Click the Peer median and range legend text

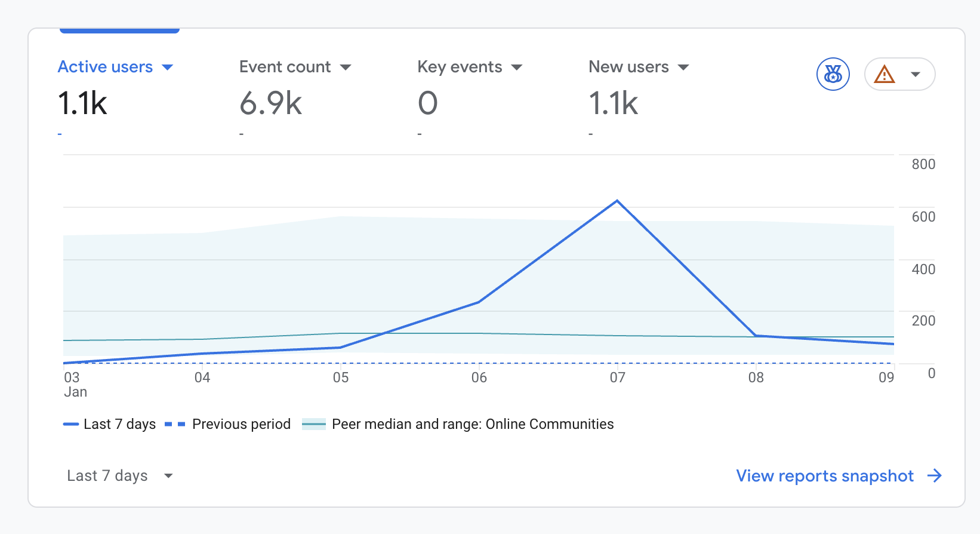(x=472, y=424)
